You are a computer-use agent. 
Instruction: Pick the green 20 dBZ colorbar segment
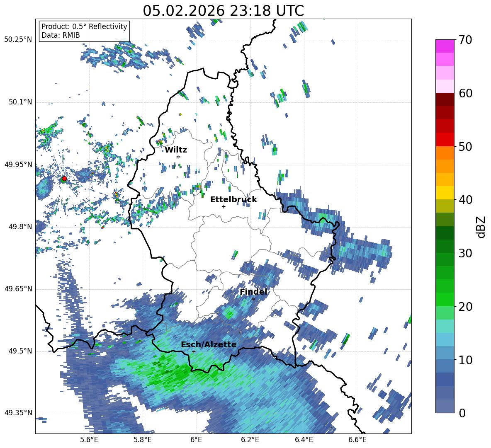pyautogui.click(x=445, y=299)
